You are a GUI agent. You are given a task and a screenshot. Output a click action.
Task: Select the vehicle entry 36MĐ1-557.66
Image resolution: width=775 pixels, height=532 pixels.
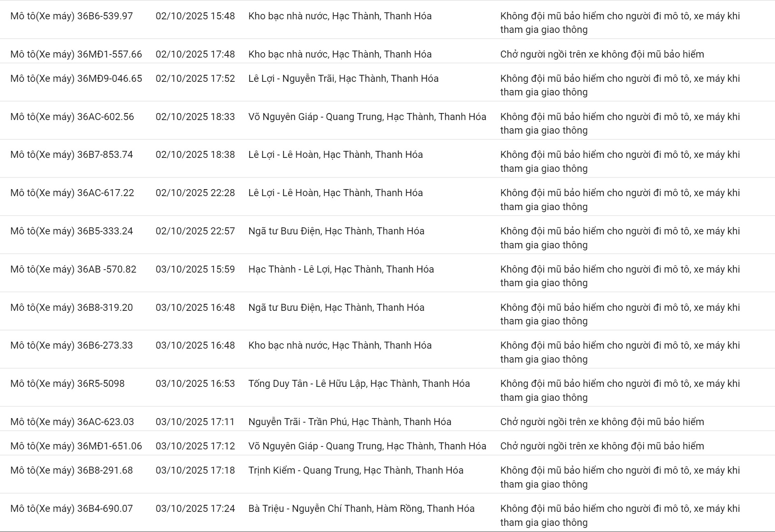(76, 54)
